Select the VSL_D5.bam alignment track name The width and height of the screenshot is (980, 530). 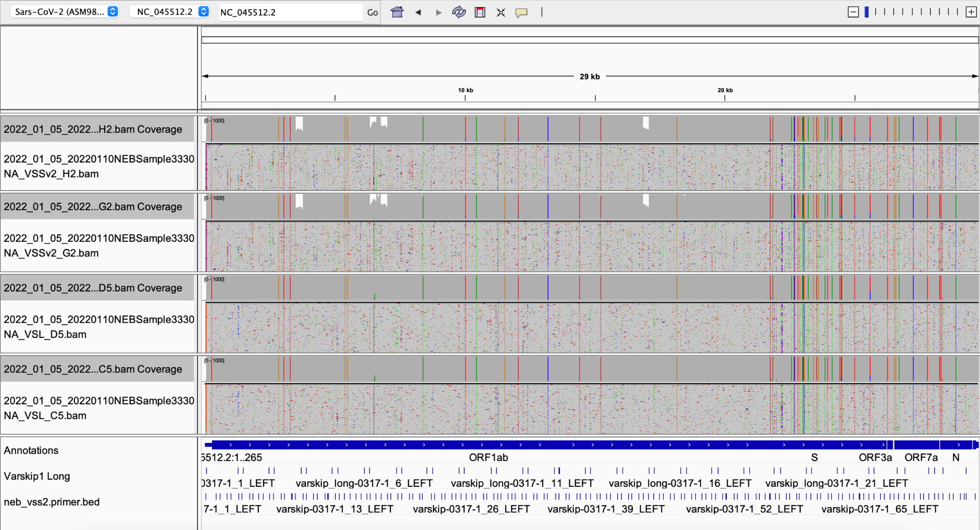click(x=98, y=327)
